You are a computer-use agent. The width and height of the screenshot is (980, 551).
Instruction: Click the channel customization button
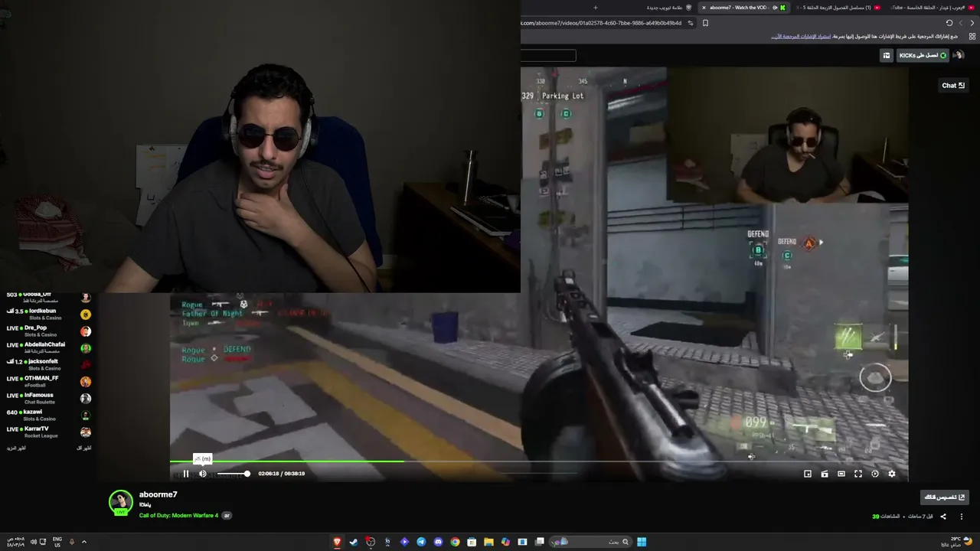tap(945, 497)
